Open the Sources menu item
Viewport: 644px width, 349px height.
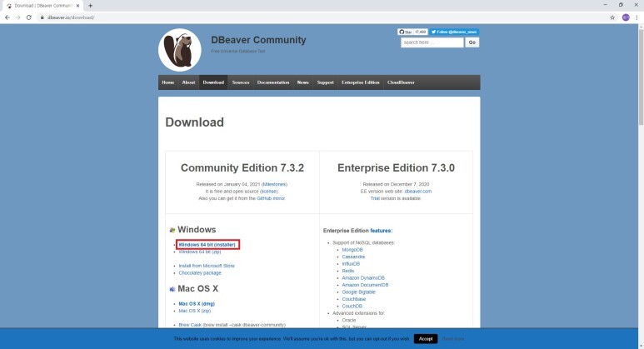(x=241, y=82)
